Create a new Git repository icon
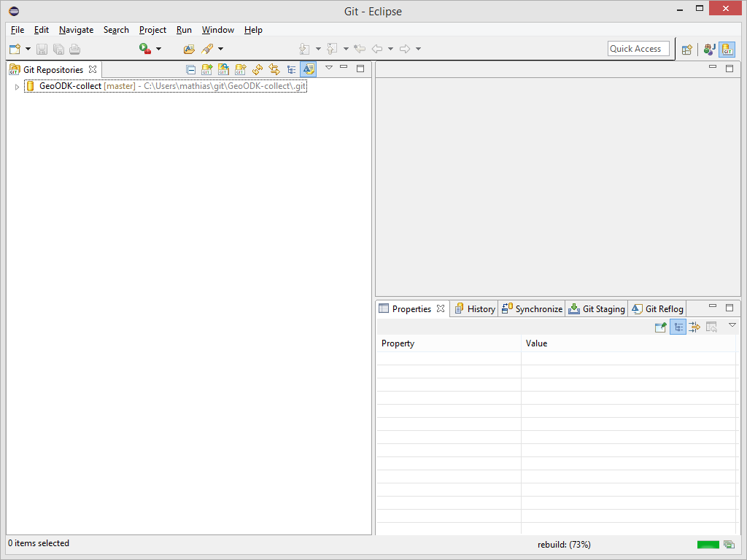 [x=241, y=69]
